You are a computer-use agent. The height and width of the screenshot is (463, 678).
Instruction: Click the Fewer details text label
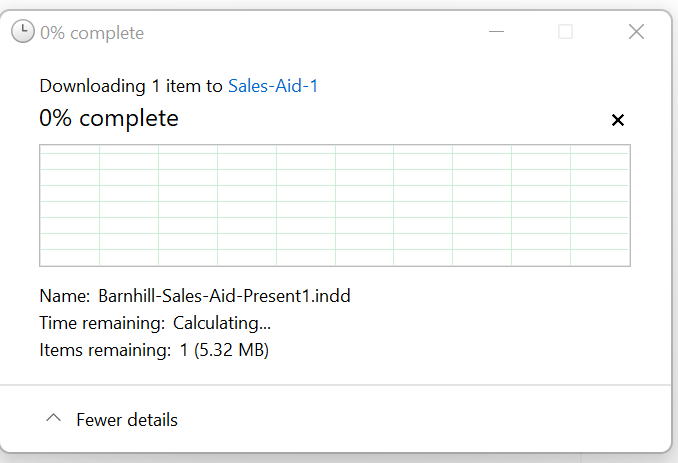point(127,420)
